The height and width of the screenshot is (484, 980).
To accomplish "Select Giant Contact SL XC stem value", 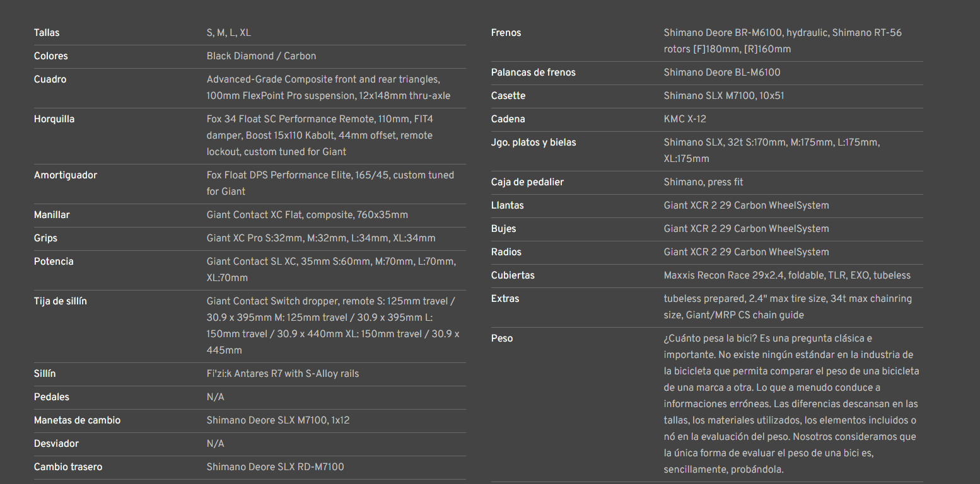I will [331, 270].
